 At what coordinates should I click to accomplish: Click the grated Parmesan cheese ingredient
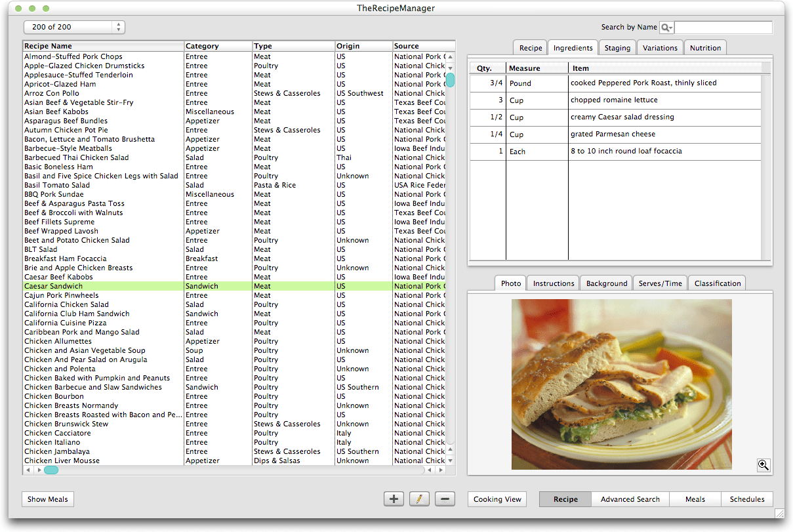(x=612, y=134)
